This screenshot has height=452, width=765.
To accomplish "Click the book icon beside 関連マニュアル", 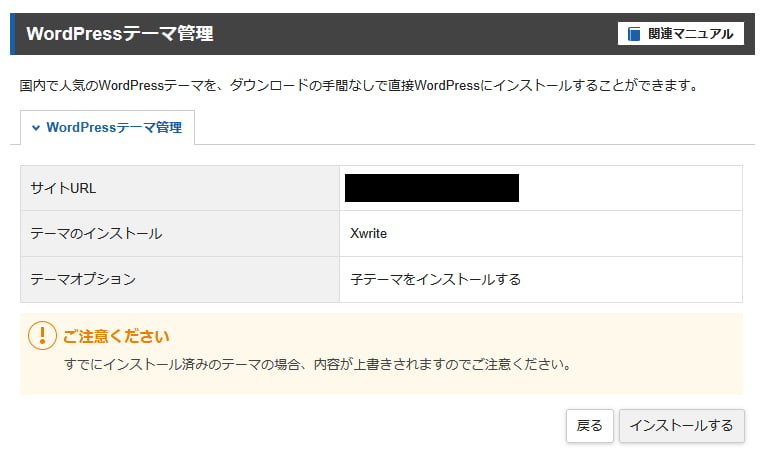I will point(633,34).
